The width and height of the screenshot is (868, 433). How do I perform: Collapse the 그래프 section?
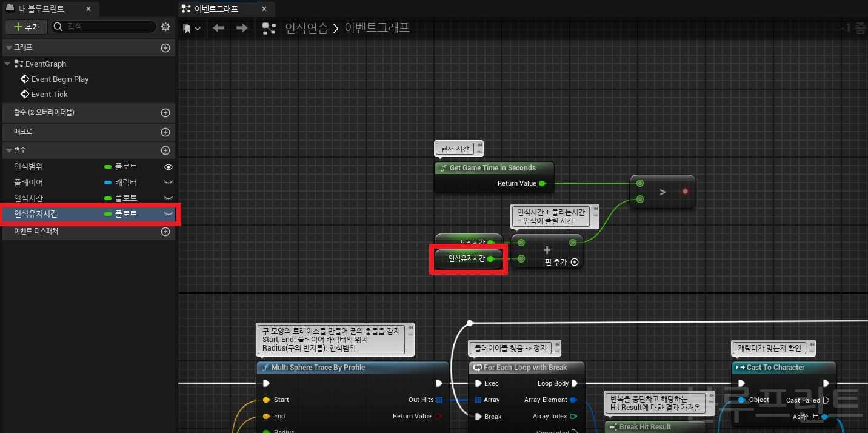(x=8, y=47)
